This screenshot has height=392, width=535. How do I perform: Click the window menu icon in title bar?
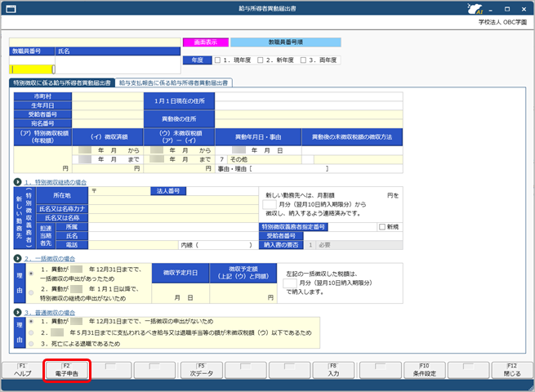(x=11, y=9)
